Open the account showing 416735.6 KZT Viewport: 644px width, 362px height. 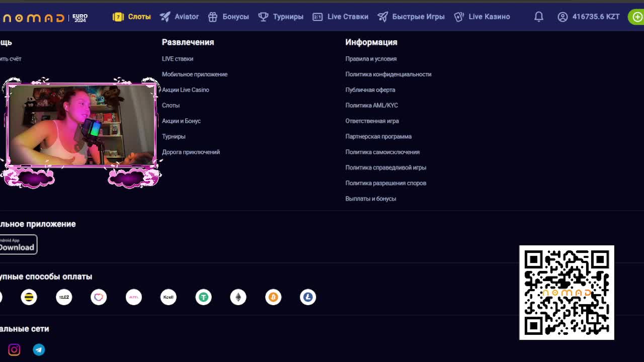pos(589,17)
